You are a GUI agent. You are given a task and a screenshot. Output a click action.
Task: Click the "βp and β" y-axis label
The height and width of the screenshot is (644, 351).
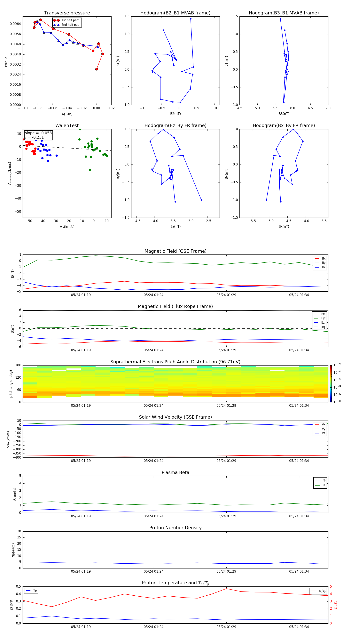tap(14, 495)
